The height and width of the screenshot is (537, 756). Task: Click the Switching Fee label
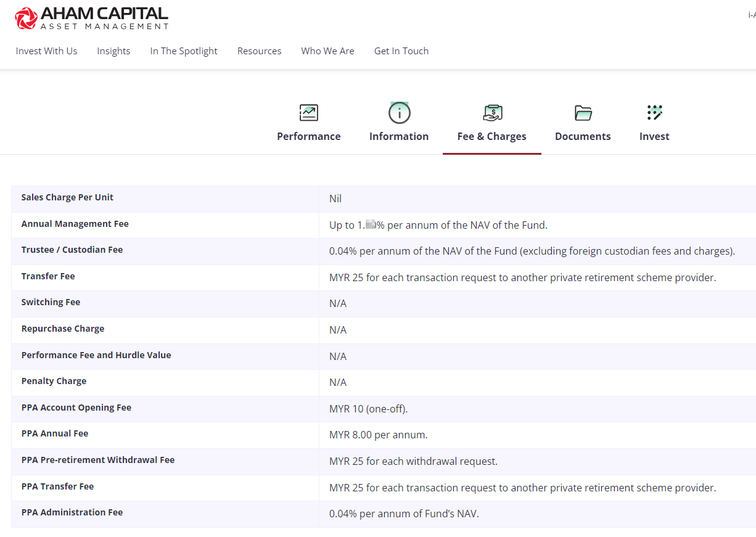pyautogui.click(x=51, y=302)
